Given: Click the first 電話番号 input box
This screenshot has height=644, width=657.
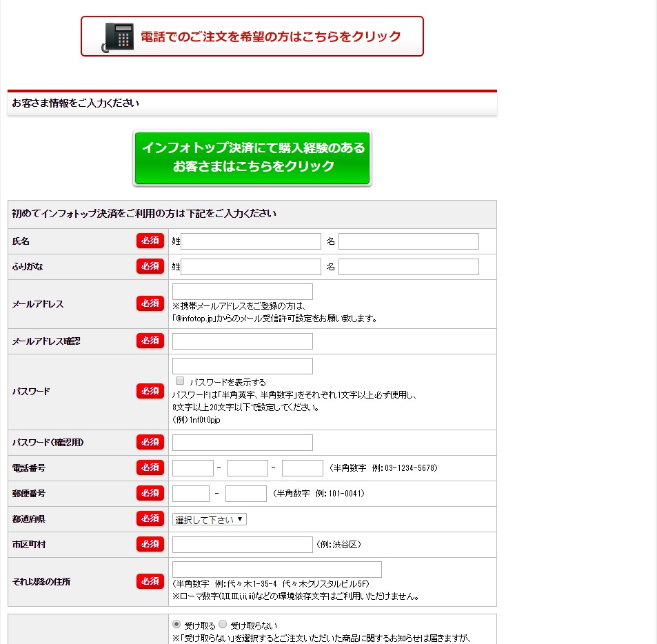Looking at the screenshot, I should pyautogui.click(x=193, y=468).
